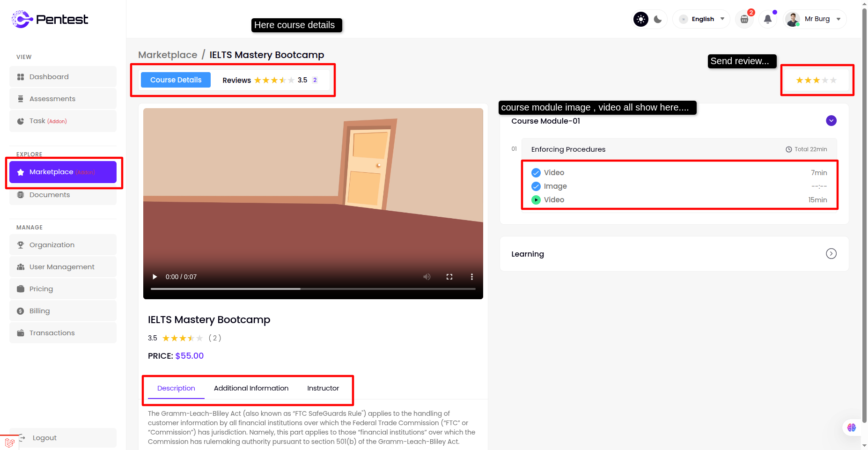Click Marketplace in the breadcrumb
Image resolution: width=868 pixels, height=450 pixels.
(168, 55)
